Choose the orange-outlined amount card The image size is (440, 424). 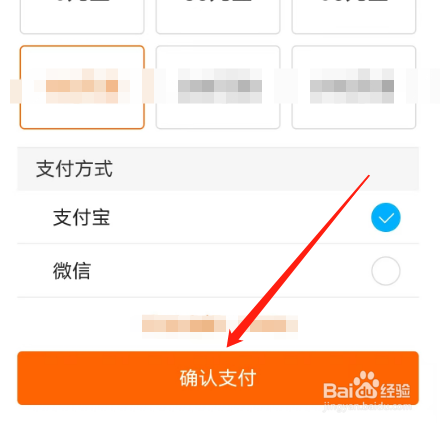(x=82, y=87)
